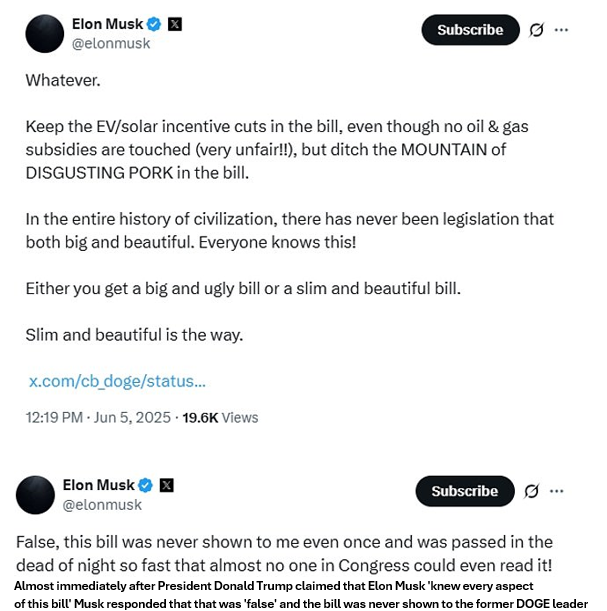Viewport: 607px width, 611px height.
Task: Expand the more options on the "False, this bill" post
Action: click(556, 491)
